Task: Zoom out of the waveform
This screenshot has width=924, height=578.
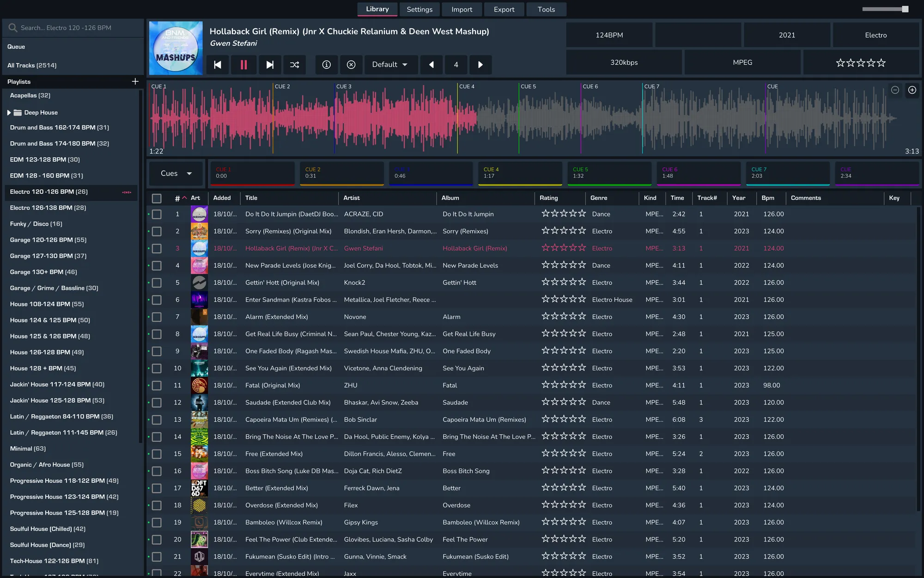Action: 895,90
